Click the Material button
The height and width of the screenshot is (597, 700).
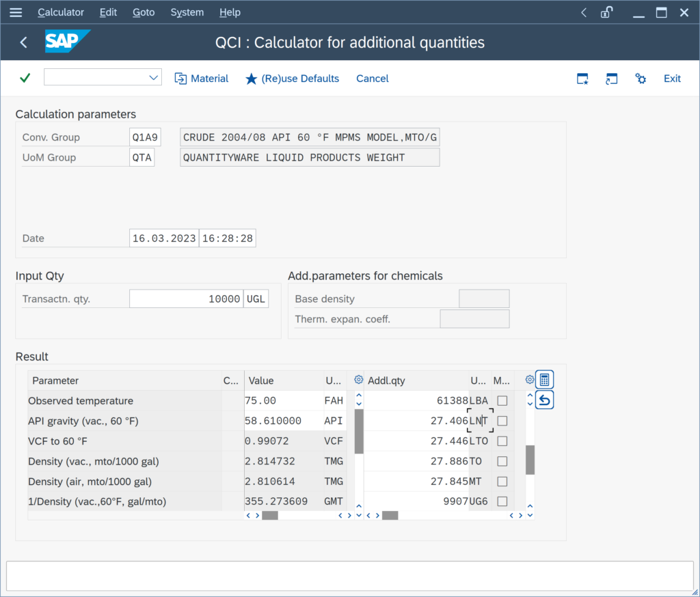point(202,79)
